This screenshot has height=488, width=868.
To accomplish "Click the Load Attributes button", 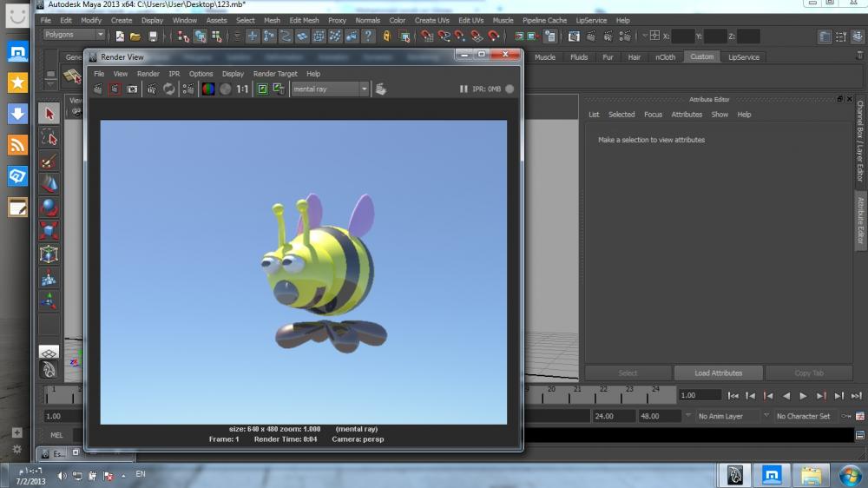I will (x=718, y=373).
